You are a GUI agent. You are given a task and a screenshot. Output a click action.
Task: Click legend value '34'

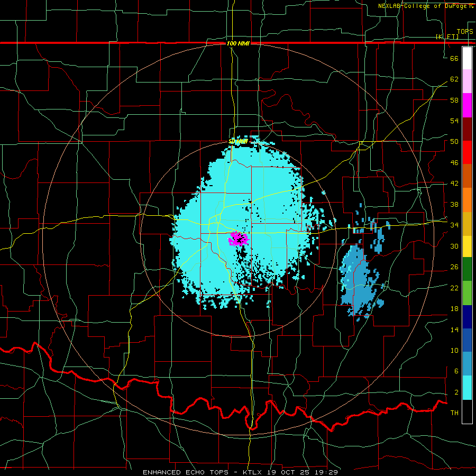click(454, 225)
